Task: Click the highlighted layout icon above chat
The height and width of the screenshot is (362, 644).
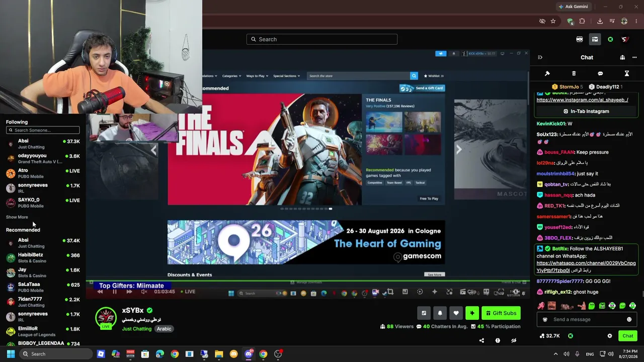Action: point(595,39)
